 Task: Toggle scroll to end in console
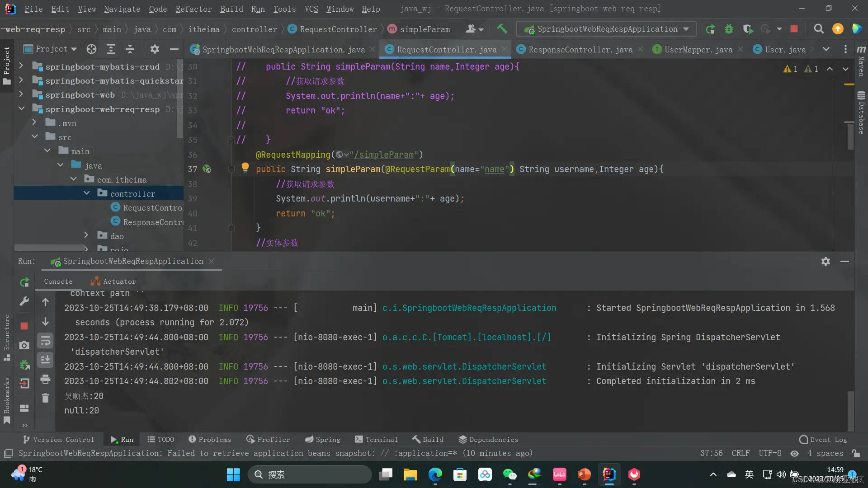(45, 360)
